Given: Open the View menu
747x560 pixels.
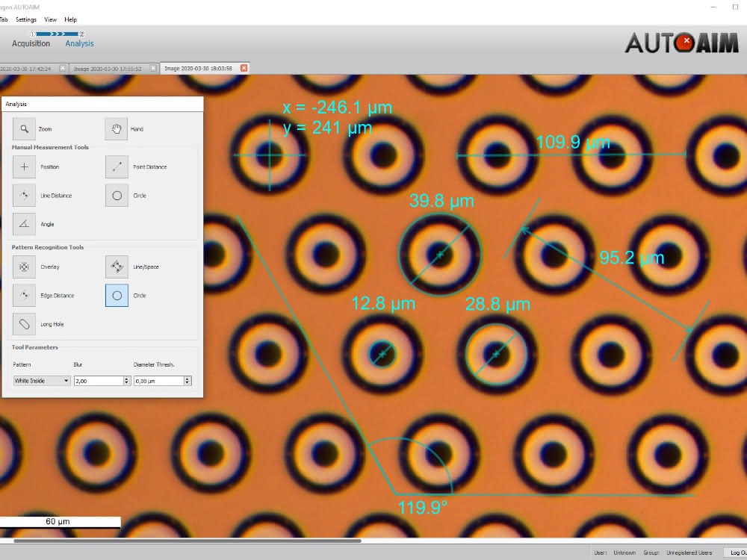Looking at the screenshot, I should pos(50,19).
